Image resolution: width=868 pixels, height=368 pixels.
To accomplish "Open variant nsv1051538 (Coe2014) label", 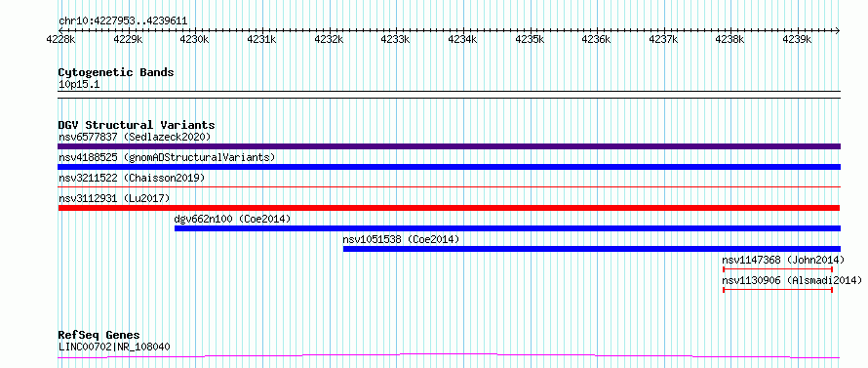I will pos(402,239).
